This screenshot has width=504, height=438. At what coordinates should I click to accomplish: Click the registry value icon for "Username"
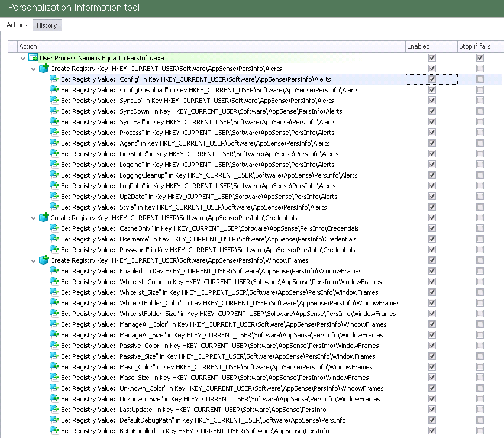tap(54, 239)
